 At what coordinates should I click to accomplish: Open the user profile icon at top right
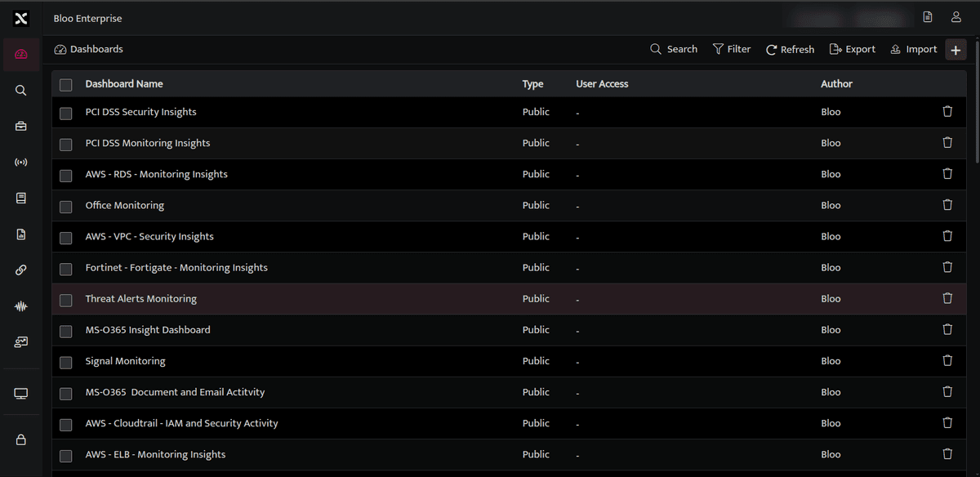(x=955, y=17)
